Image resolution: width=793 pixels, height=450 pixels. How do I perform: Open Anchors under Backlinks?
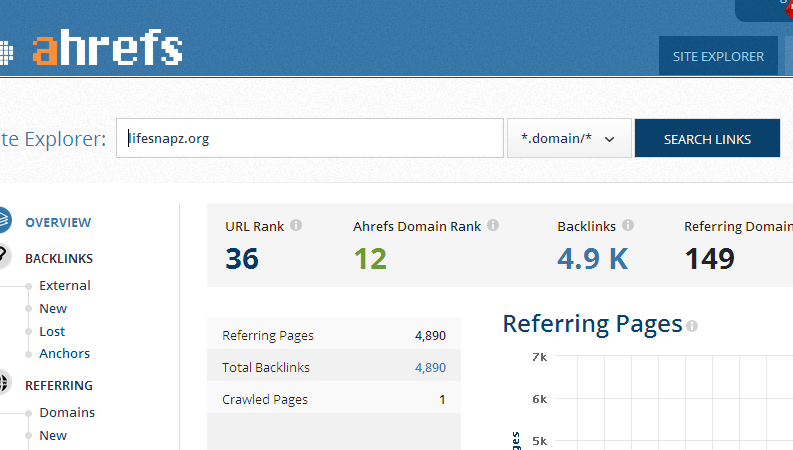click(x=65, y=353)
